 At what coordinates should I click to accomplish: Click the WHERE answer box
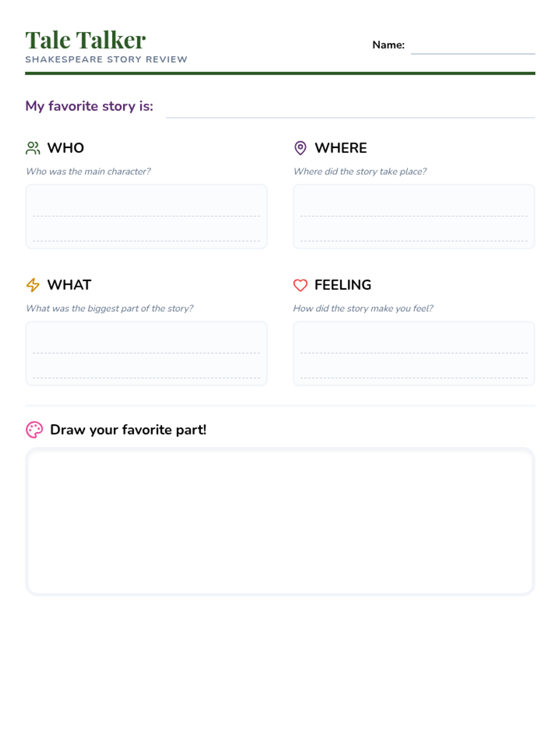click(413, 216)
